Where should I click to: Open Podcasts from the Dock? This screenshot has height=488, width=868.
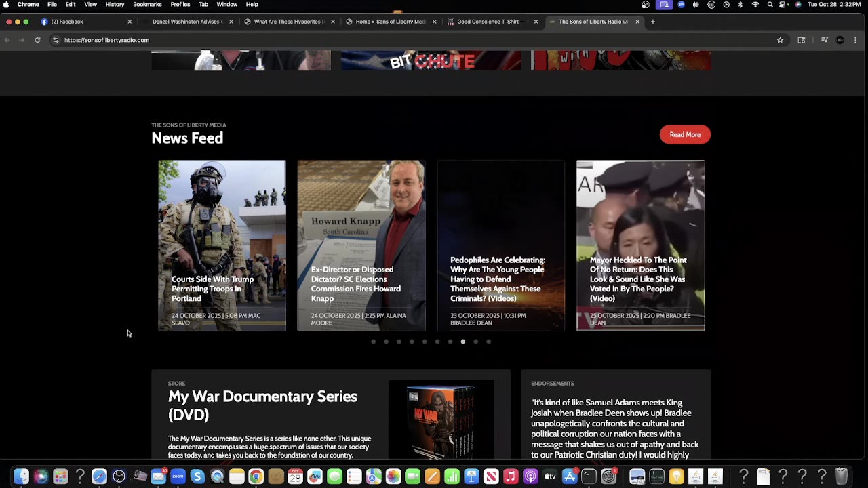(x=530, y=476)
